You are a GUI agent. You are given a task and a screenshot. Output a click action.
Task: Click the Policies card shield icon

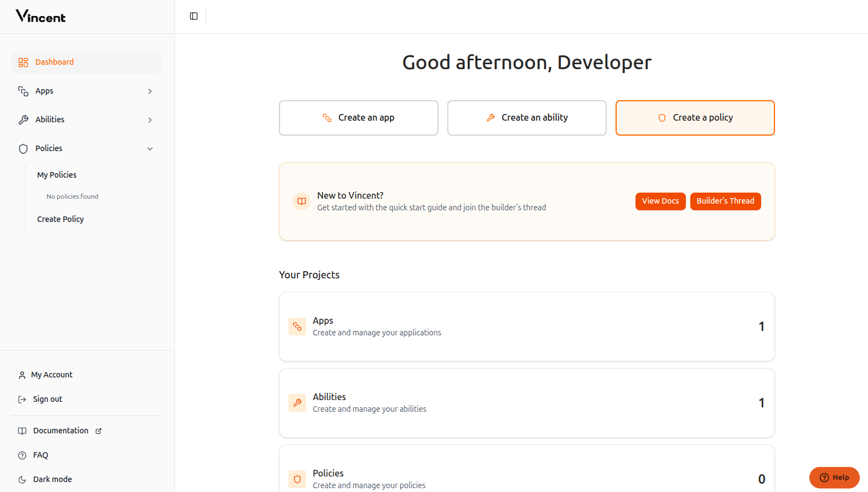click(x=297, y=479)
